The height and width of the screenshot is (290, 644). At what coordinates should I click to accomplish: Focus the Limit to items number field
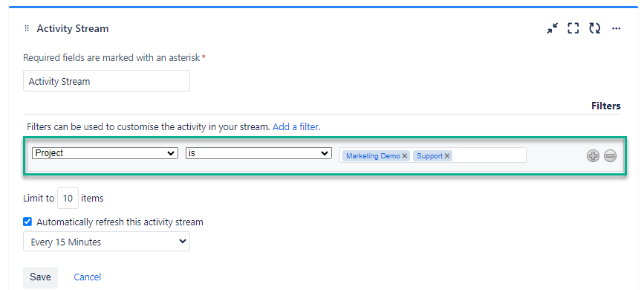point(68,199)
